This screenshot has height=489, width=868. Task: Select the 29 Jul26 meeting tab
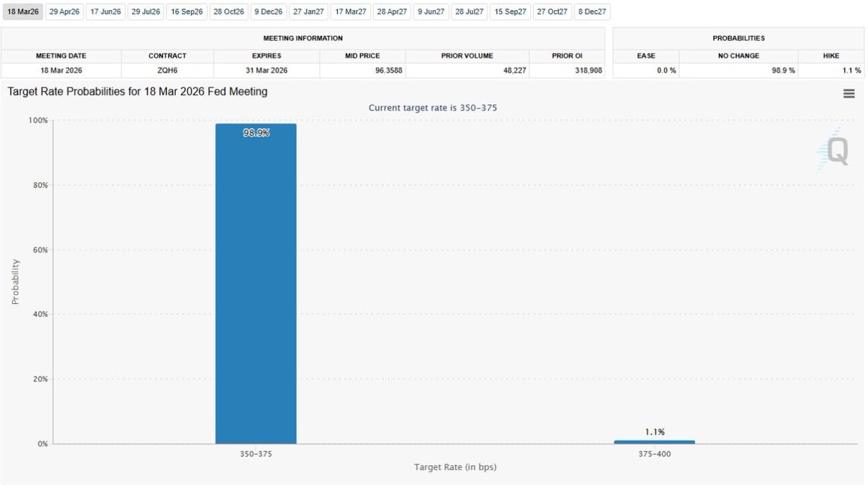(145, 12)
